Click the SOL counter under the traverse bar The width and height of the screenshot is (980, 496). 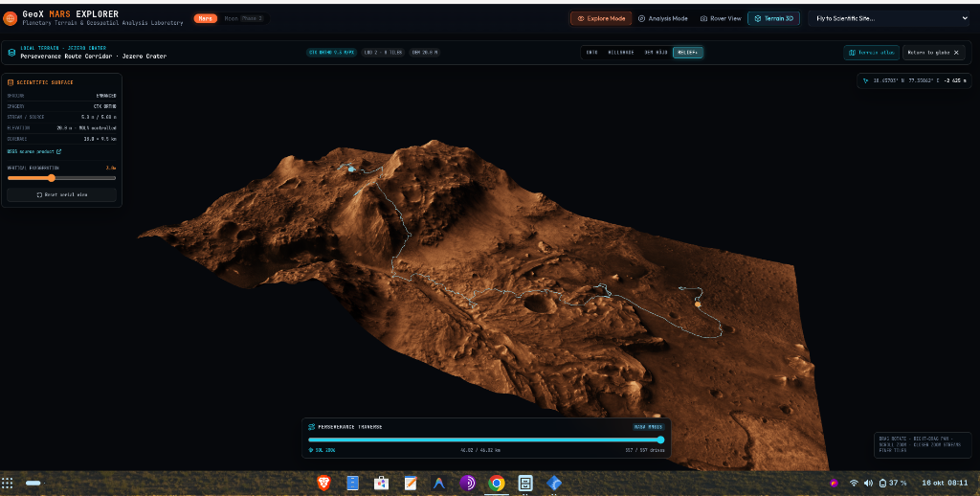(323, 450)
